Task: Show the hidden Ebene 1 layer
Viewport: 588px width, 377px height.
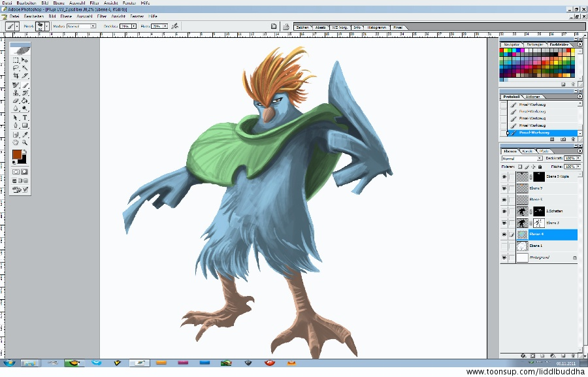Action: (504, 246)
